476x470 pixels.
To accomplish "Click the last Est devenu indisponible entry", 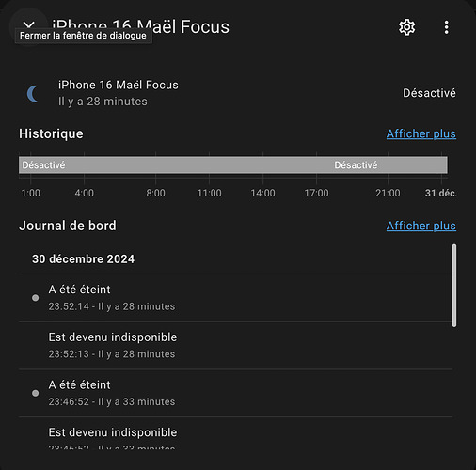I will [235, 433].
